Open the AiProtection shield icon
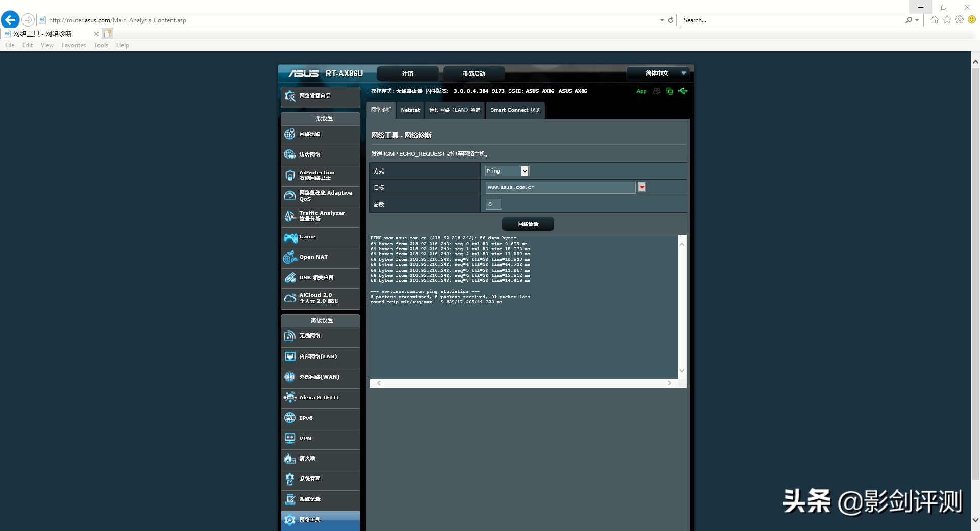 coord(290,175)
